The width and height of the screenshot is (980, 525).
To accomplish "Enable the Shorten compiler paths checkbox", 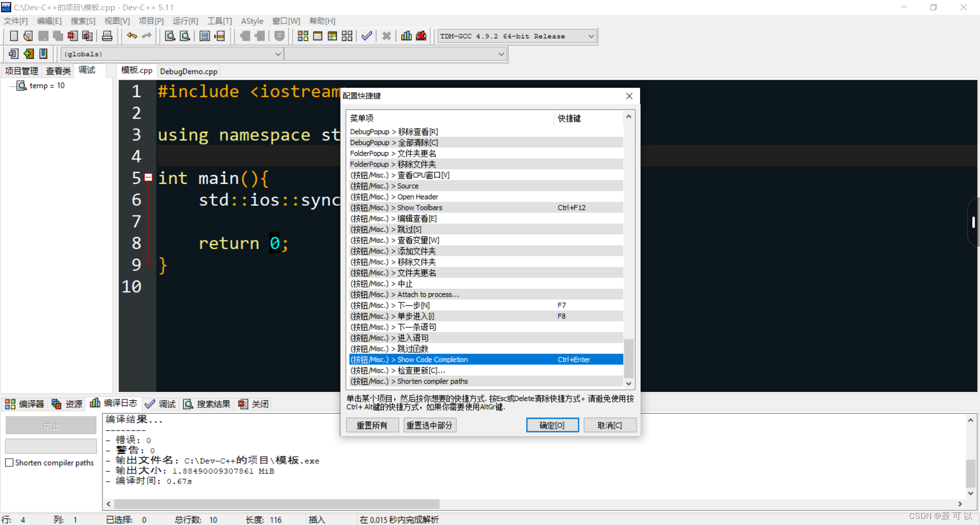I will [x=9, y=463].
